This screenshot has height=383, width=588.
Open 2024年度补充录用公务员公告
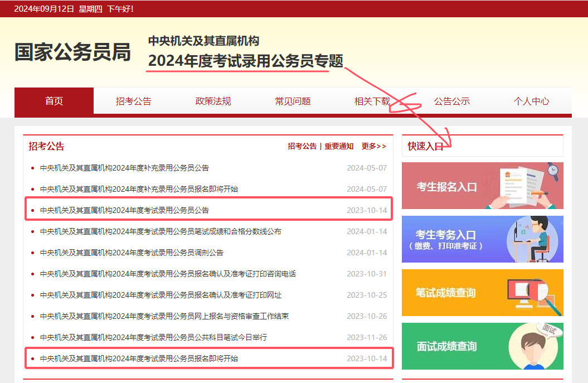tap(124, 168)
